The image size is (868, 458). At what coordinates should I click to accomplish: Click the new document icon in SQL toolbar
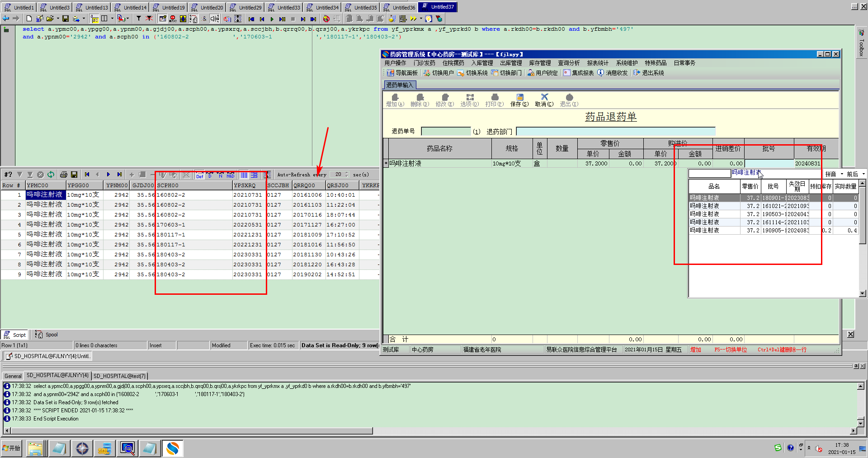coord(29,19)
